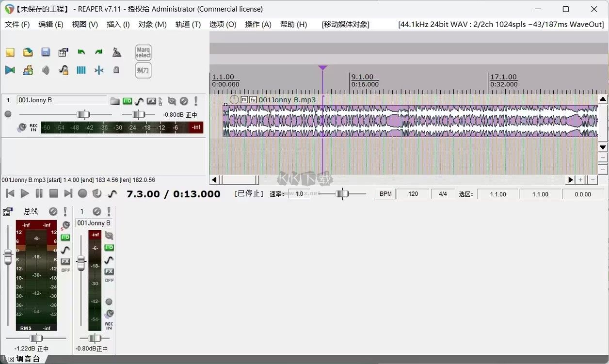Click the timeline horizontal scroll left arrow

pyautogui.click(x=214, y=180)
